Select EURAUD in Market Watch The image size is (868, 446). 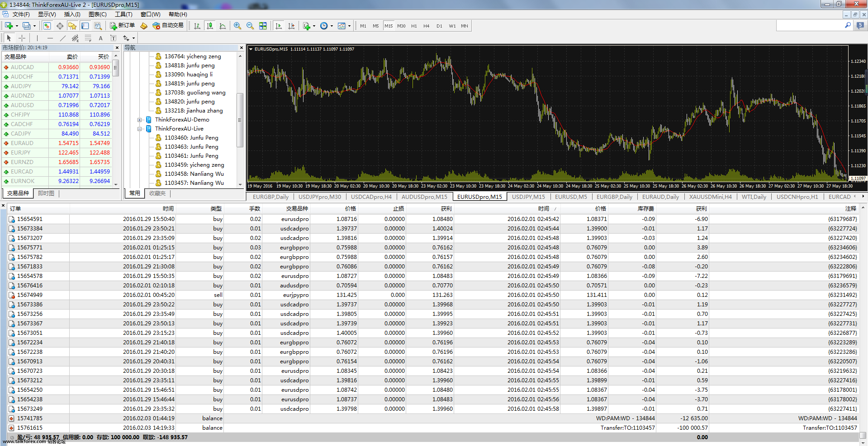(x=57, y=143)
